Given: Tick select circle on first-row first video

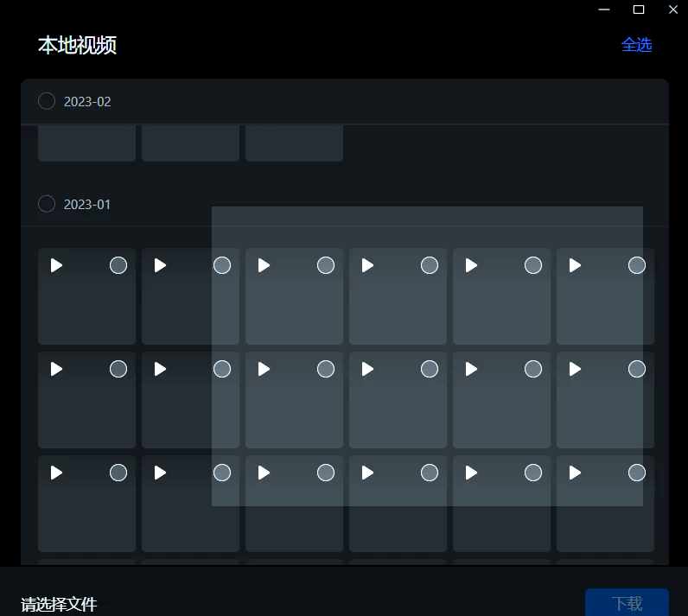Looking at the screenshot, I should click(118, 265).
